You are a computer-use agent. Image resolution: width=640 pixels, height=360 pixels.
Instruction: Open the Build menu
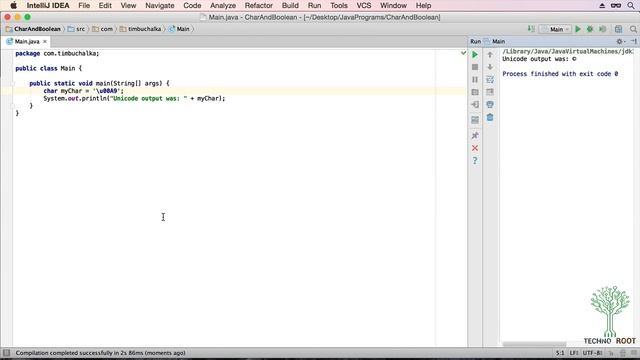290,6
